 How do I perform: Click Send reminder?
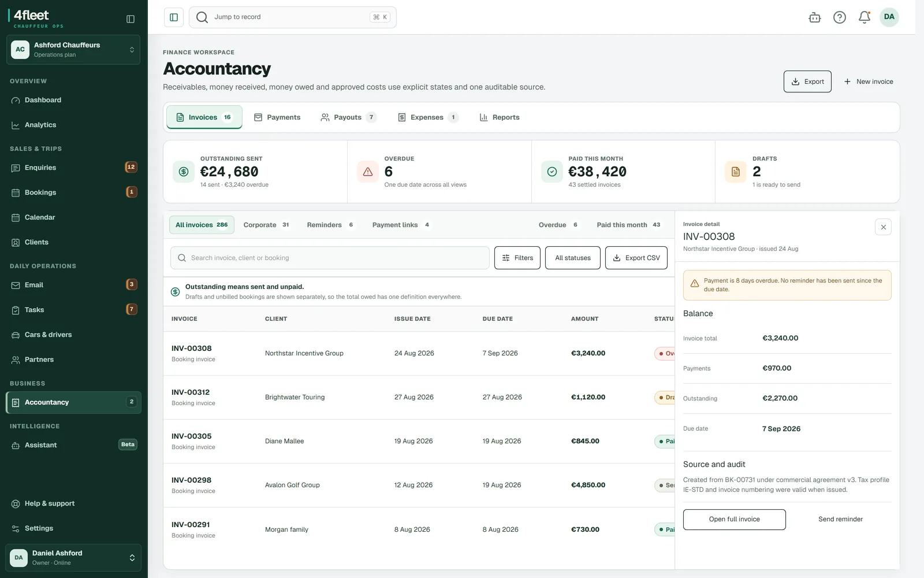(840, 520)
